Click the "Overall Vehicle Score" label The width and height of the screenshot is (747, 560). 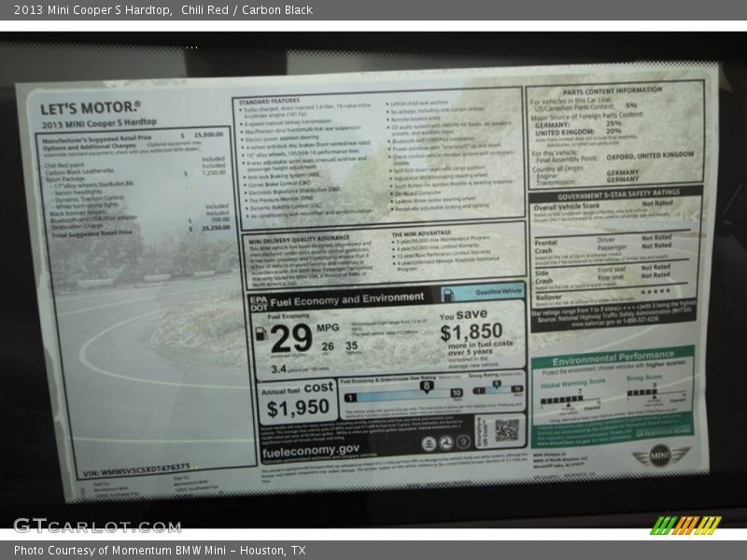point(567,206)
